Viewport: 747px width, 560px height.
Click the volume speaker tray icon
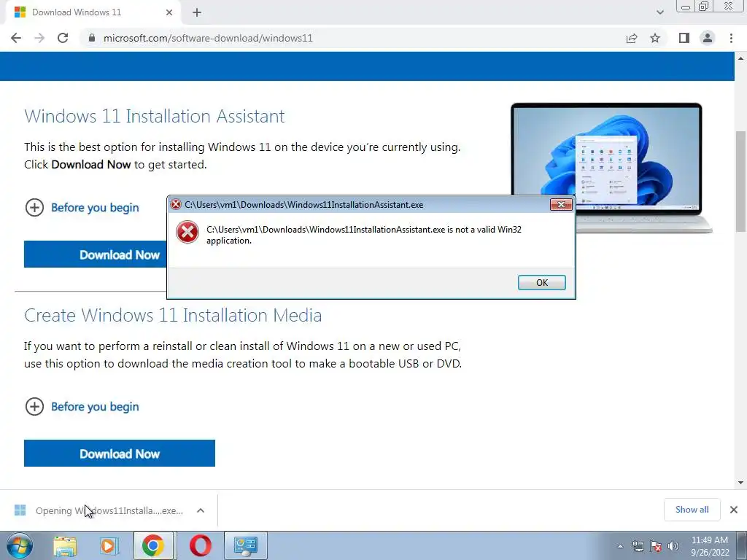(x=673, y=546)
